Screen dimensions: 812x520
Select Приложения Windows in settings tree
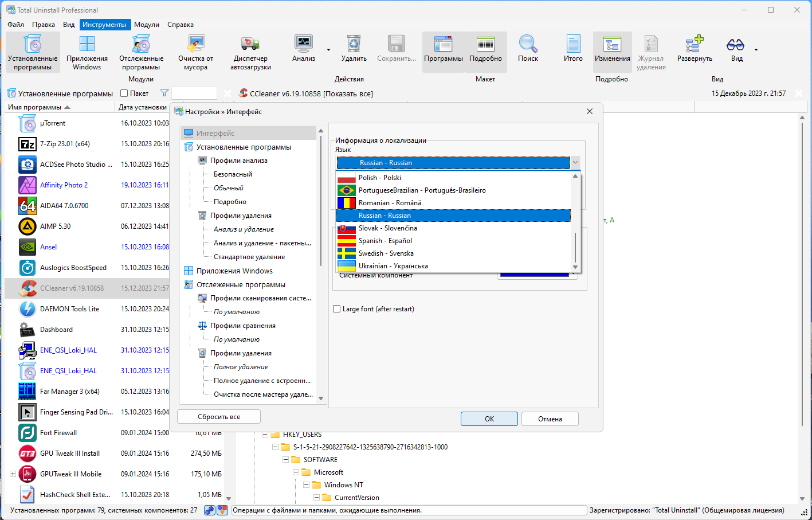[x=234, y=271]
